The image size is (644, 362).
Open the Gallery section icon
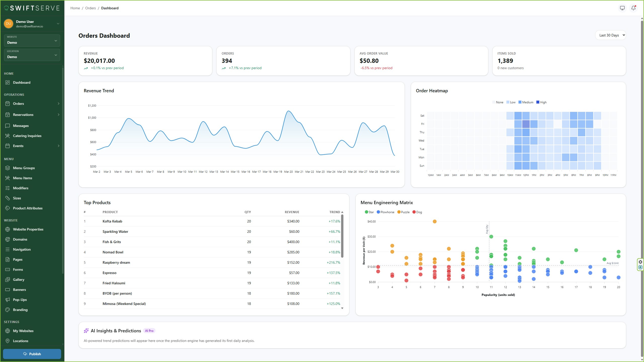8,280
